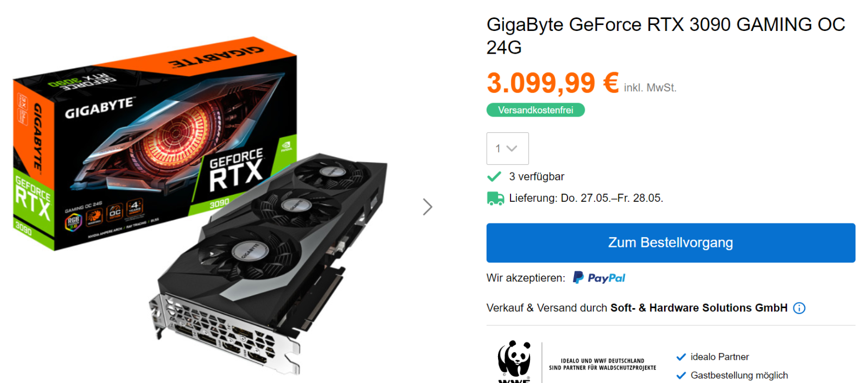
Task: Click the WWF panda logo
Action: [514, 362]
